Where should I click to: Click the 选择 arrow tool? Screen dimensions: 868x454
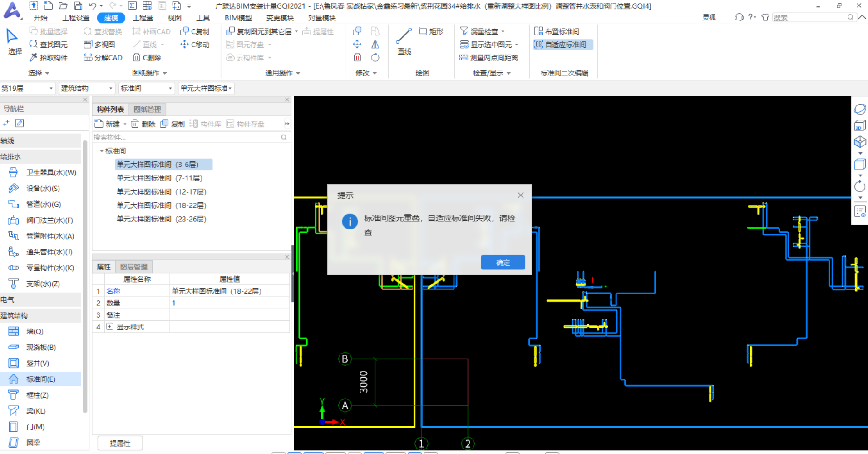click(14, 42)
